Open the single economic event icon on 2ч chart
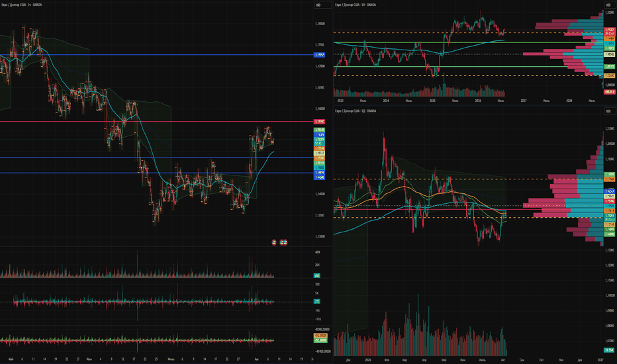This screenshot has width=617, height=364. point(274,242)
